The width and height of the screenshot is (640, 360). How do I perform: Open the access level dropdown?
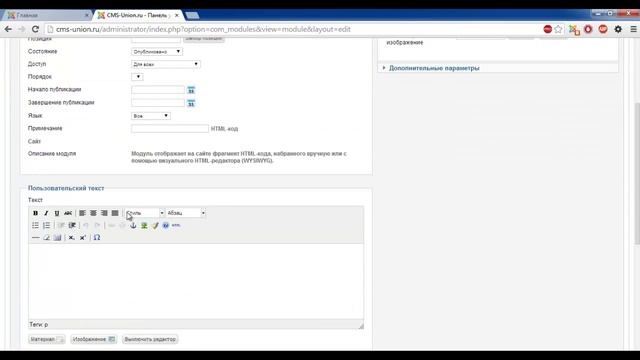point(166,64)
